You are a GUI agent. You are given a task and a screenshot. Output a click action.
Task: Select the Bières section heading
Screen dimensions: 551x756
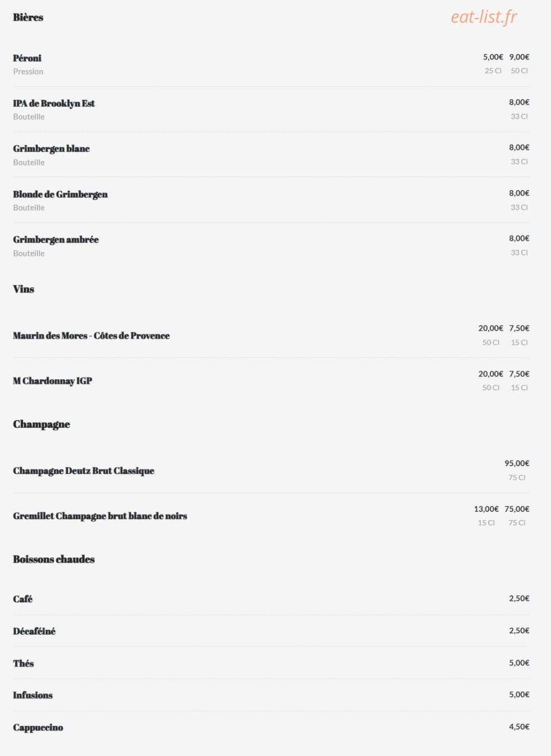28,17
